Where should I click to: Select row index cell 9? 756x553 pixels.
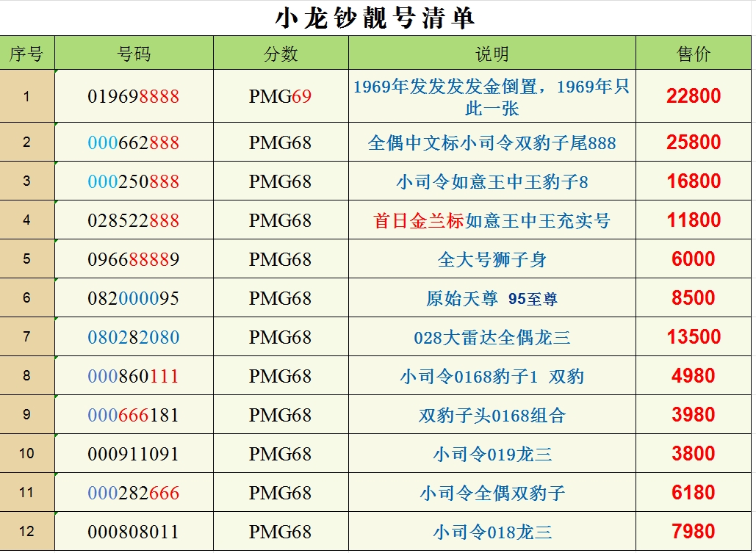coord(26,415)
